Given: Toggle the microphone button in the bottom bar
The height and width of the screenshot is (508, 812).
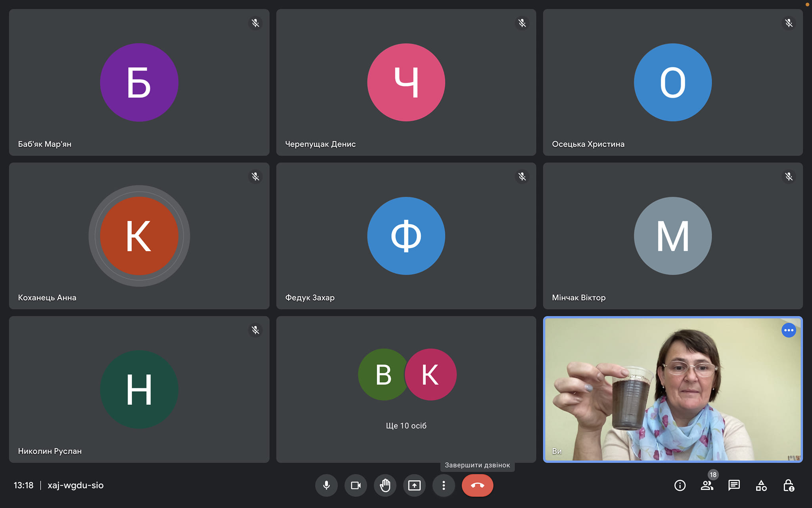Looking at the screenshot, I should tap(326, 485).
